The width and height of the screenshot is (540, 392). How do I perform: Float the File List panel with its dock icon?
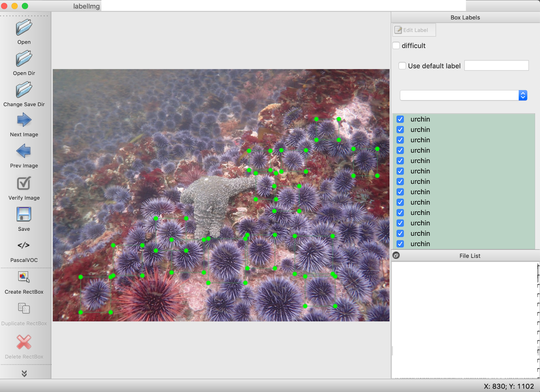(x=396, y=255)
